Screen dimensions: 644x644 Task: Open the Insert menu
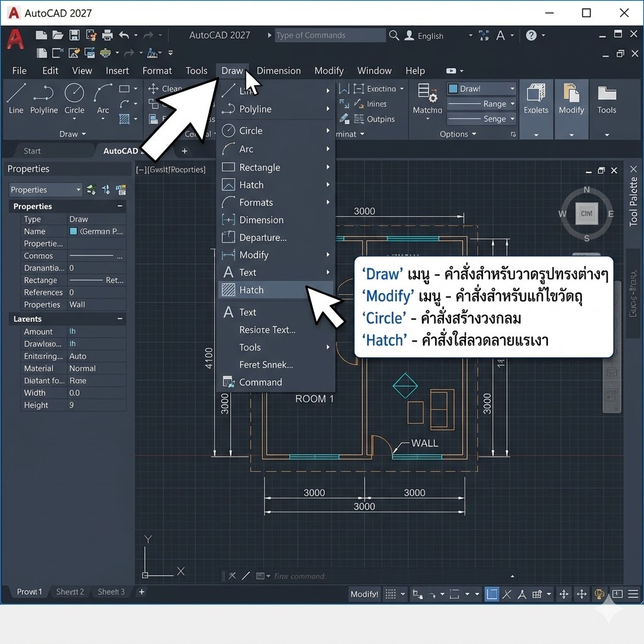[x=117, y=70]
